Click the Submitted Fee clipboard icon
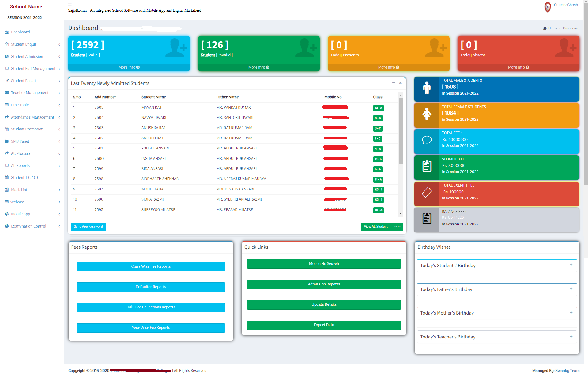Screen dimensions: 588x381 [x=427, y=166]
